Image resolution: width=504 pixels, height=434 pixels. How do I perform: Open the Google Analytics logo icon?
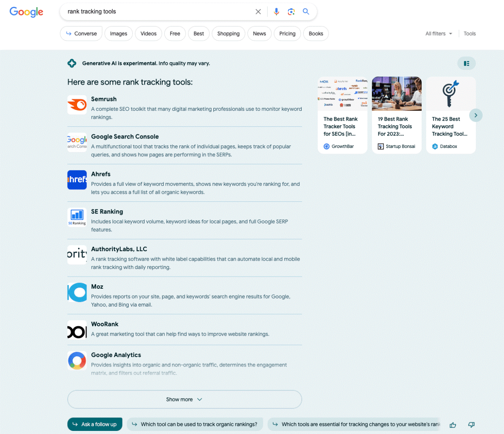pos(77,361)
